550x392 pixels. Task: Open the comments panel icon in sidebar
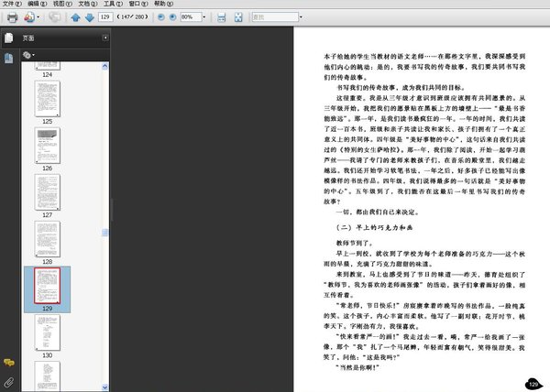tap(9, 364)
